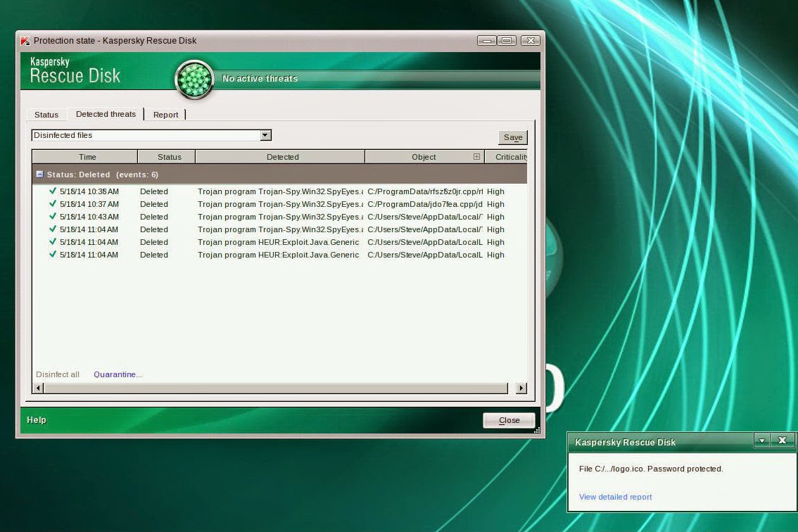Sort by the Object column header

tap(424, 157)
